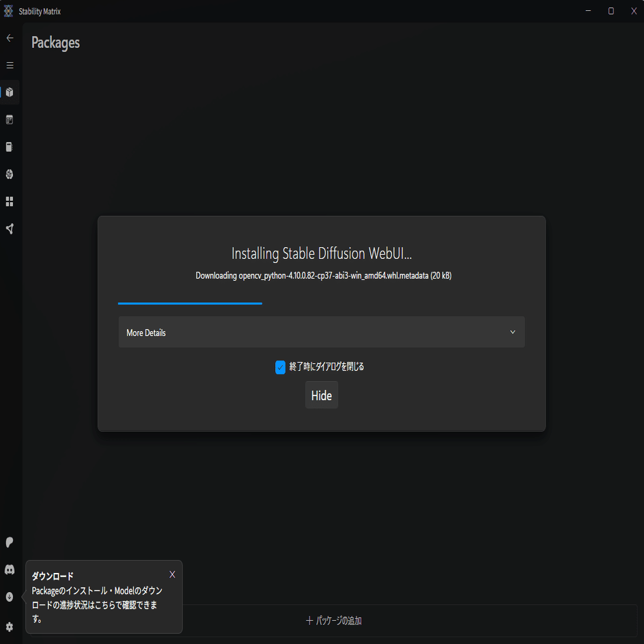644x644 pixels.
Task: Click the パッケージの追加 button
Action: click(333, 621)
